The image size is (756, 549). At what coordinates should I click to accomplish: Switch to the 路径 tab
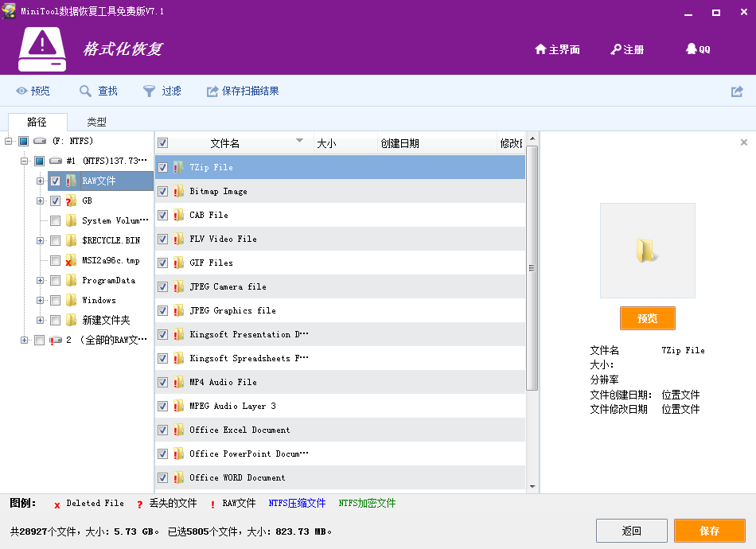pyautogui.click(x=37, y=122)
